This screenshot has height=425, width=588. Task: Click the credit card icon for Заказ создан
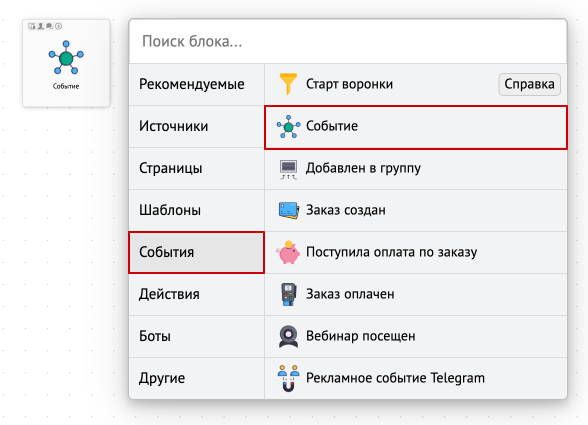click(x=288, y=210)
